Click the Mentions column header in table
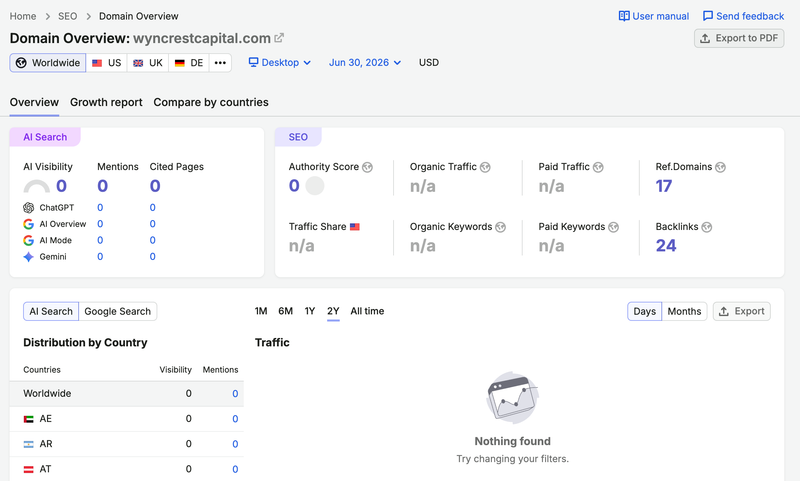The width and height of the screenshot is (800, 481). click(220, 370)
